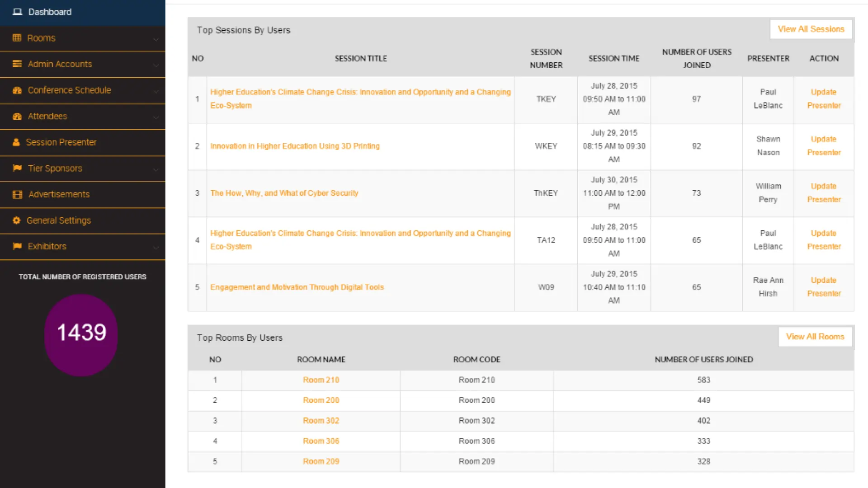Expand the Conference Schedule chevron
The height and width of the screenshot is (488, 868).
pos(156,91)
